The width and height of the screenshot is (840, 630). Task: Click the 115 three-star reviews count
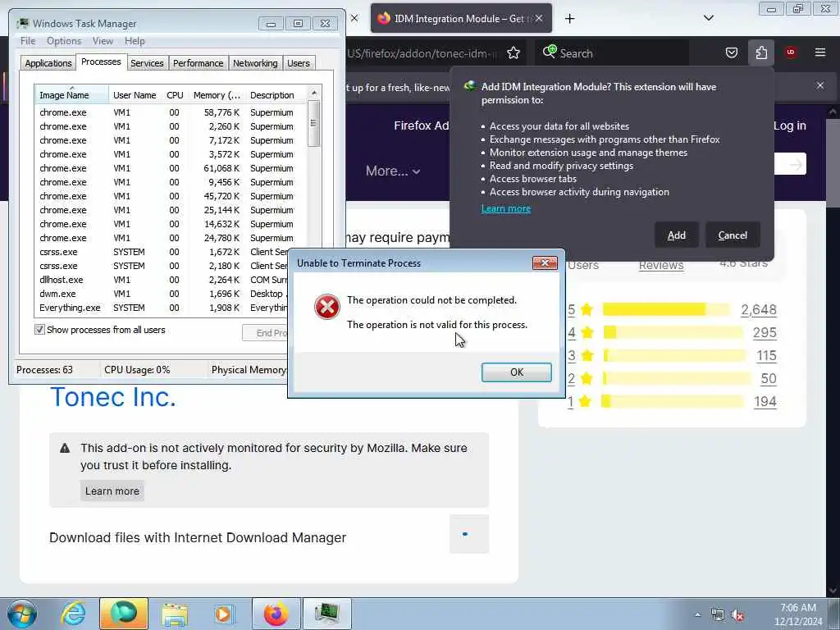(767, 356)
